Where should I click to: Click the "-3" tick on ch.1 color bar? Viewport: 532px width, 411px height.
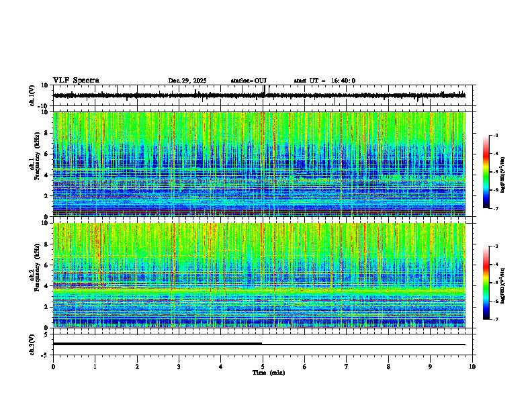click(x=495, y=135)
